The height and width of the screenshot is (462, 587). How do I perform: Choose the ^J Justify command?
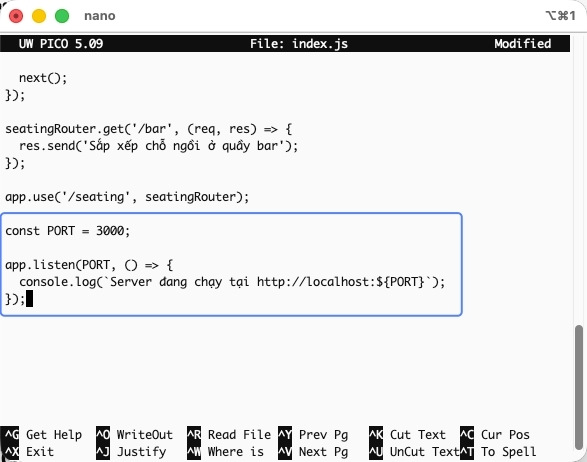[131, 452]
